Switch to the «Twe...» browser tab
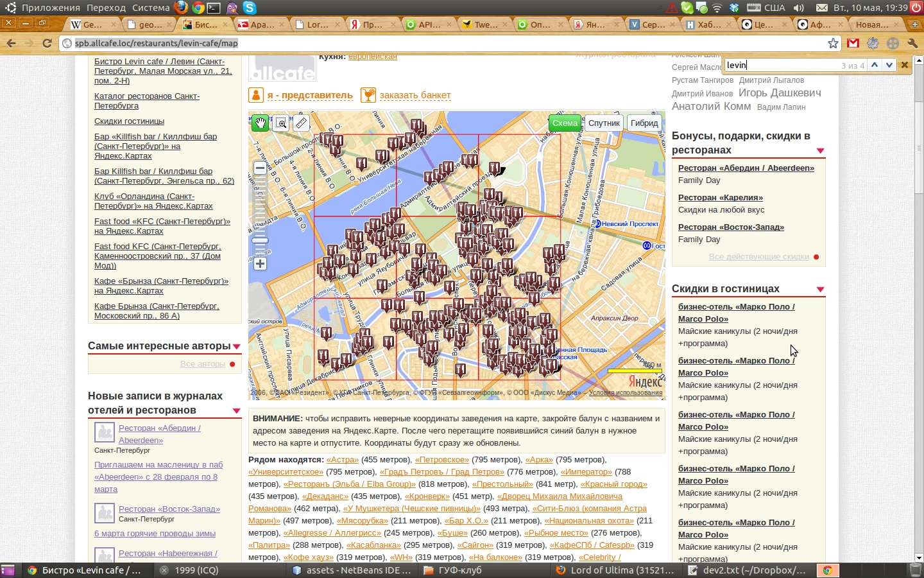This screenshot has height=578, width=924. tap(485, 24)
